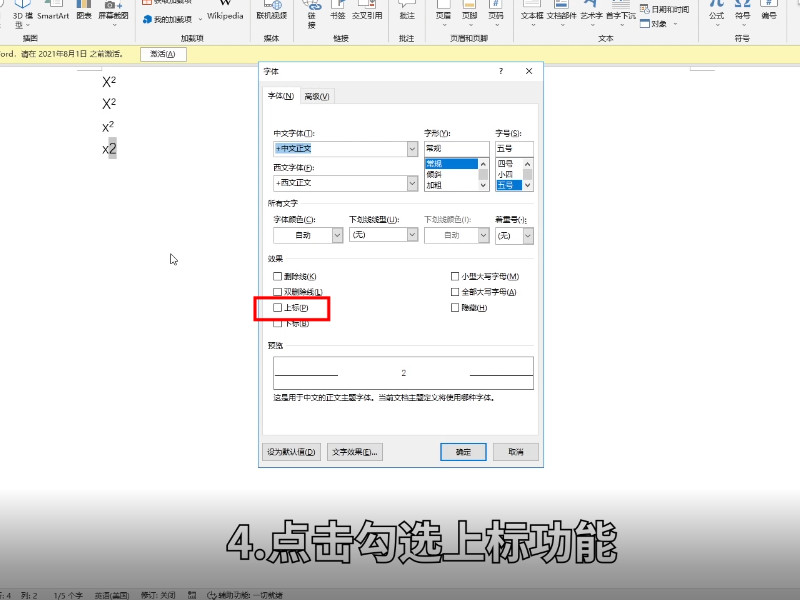This screenshot has width=800, height=600.
Task: Expand the 屏幕截图 dropdown arrow
Action: click(113, 25)
